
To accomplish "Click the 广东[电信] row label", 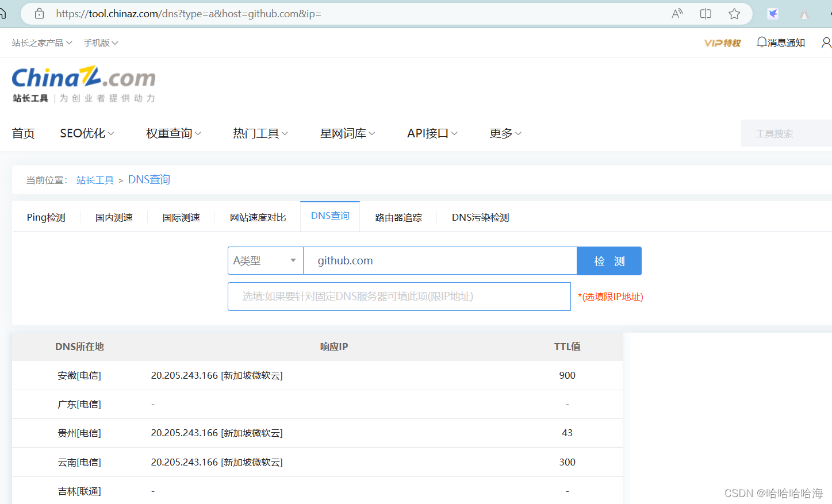I will (x=79, y=405).
